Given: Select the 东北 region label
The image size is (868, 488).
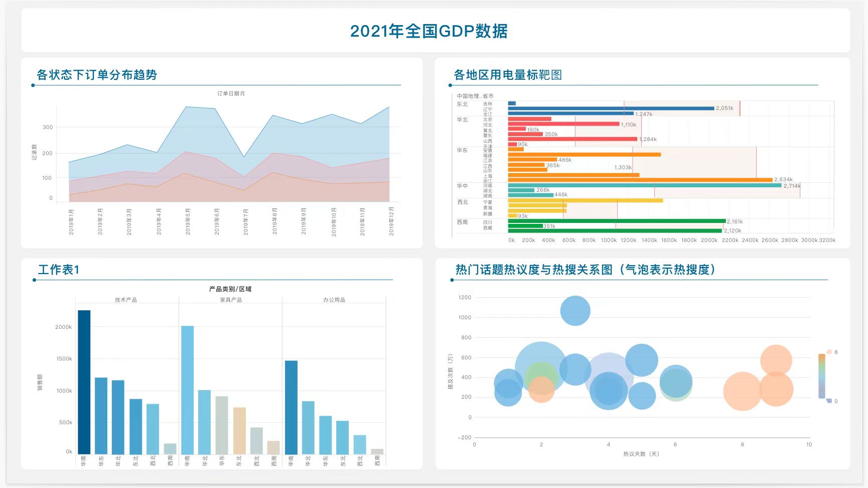Looking at the screenshot, I should (x=462, y=104).
